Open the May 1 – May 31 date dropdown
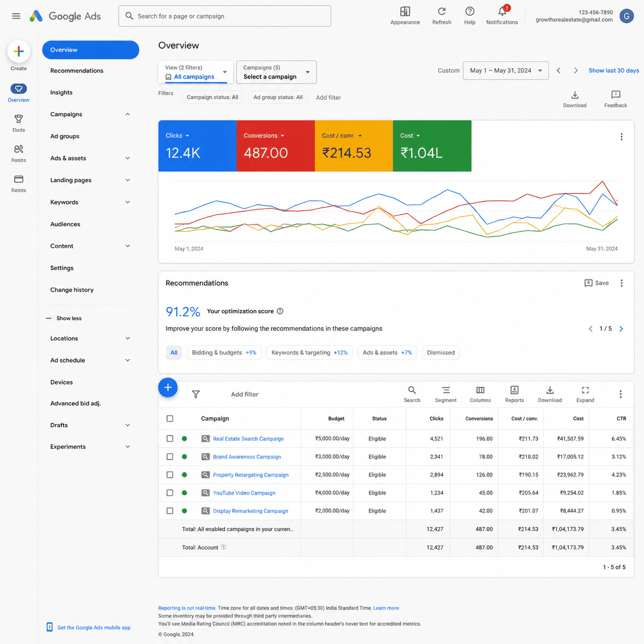The image size is (644, 644). coord(506,70)
